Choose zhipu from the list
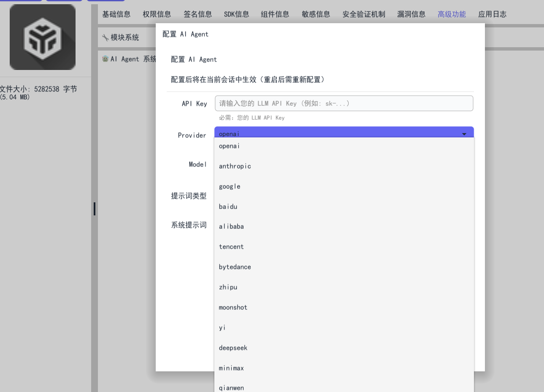Screen dimensions: 544x392 [x=228, y=287]
